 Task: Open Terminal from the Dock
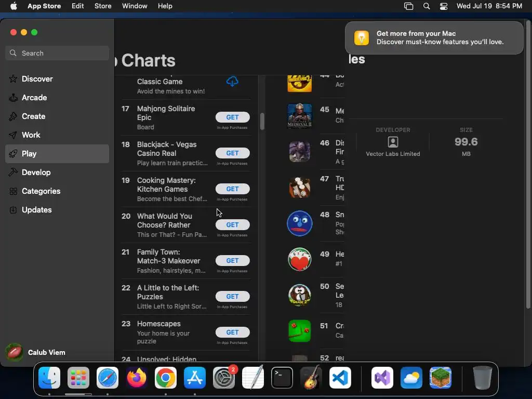tap(282, 378)
